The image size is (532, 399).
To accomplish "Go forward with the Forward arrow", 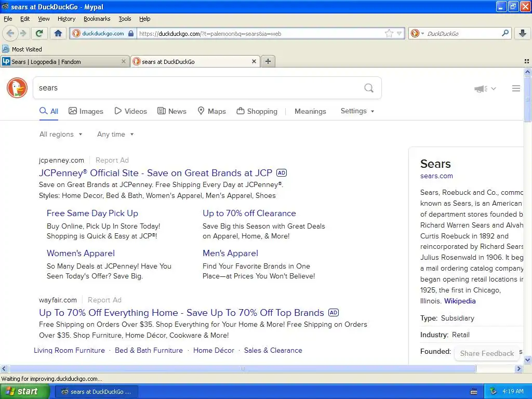I will [23, 33].
